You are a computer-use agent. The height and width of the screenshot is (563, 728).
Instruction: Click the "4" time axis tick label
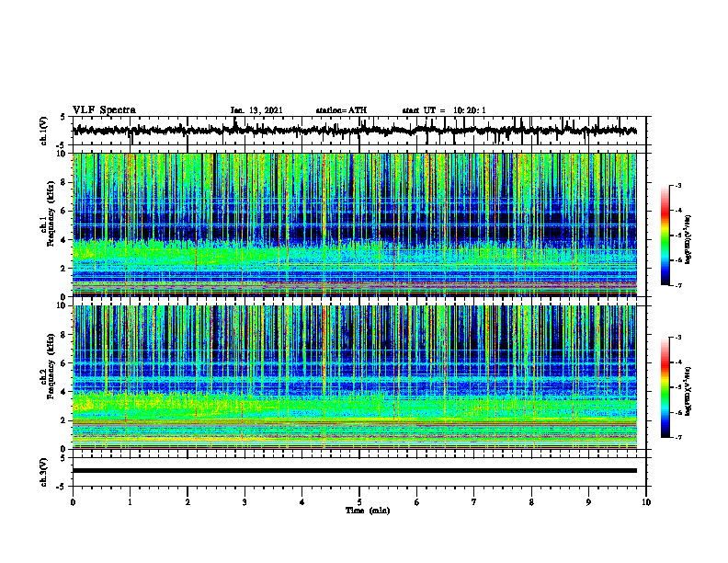click(x=302, y=502)
